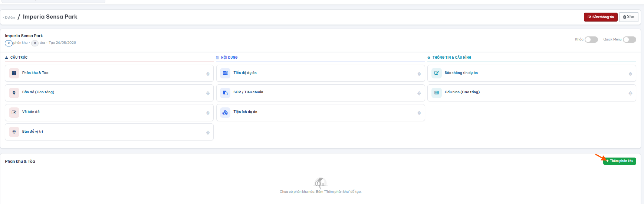This screenshot has height=204, width=644.
Task: Click the THÔNG TIN & CẤU HÌNH gear icon
Action: (x=429, y=58)
